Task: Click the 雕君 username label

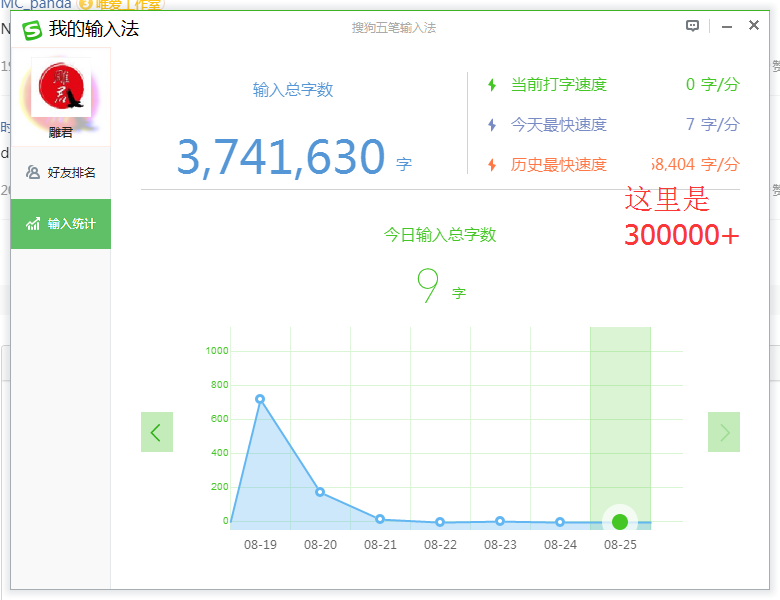Action: 61,132
